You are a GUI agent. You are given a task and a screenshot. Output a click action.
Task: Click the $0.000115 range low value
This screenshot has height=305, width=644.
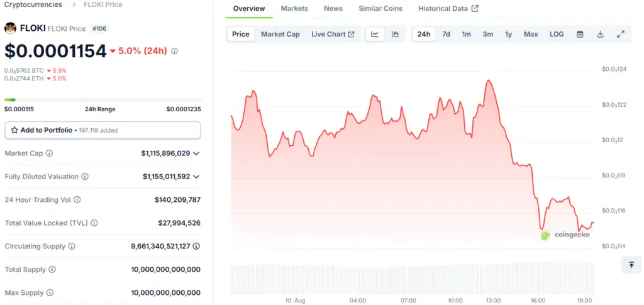click(19, 109)
